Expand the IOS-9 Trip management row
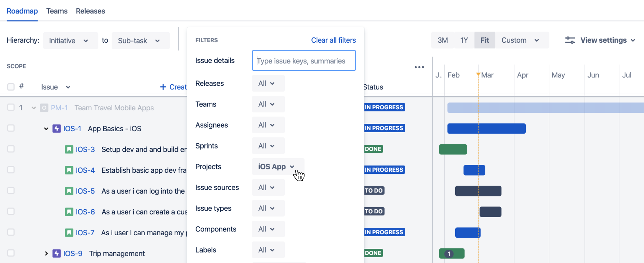This screenshot has width=644, height=263. point(46,254)
